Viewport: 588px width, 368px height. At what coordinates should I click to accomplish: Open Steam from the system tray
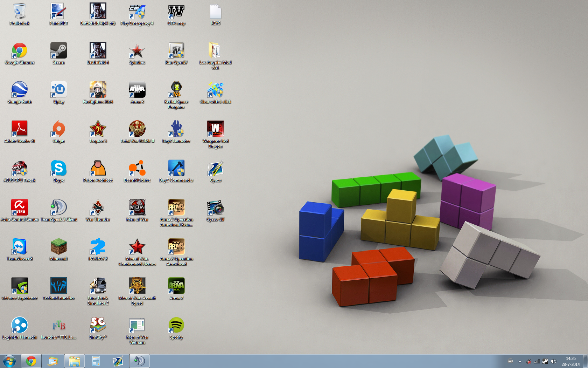coord(545,361)
